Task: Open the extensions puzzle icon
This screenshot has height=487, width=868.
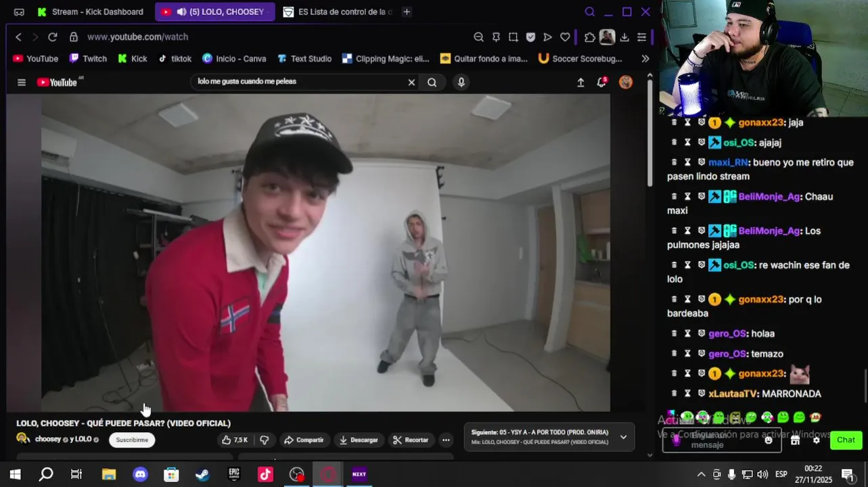Action: (x=590, y=37)
